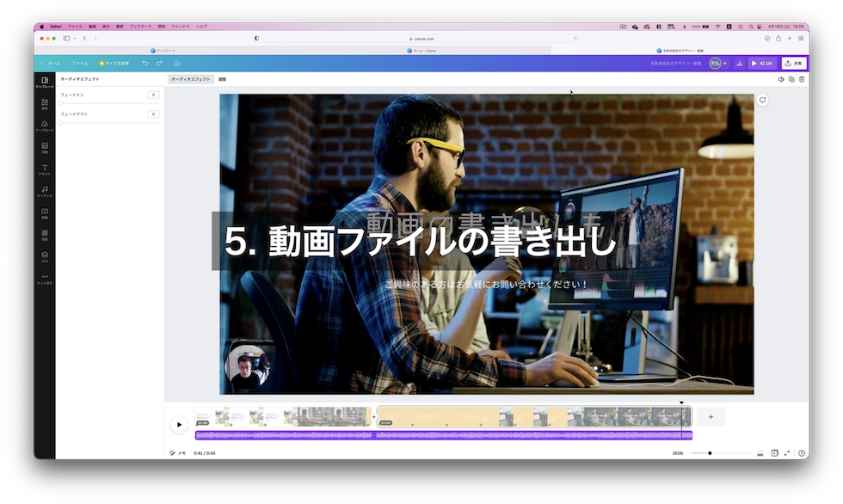Screen dimensions: 843x504
Task: Click the メモ notes option
Action: click(x=179, y=452)
